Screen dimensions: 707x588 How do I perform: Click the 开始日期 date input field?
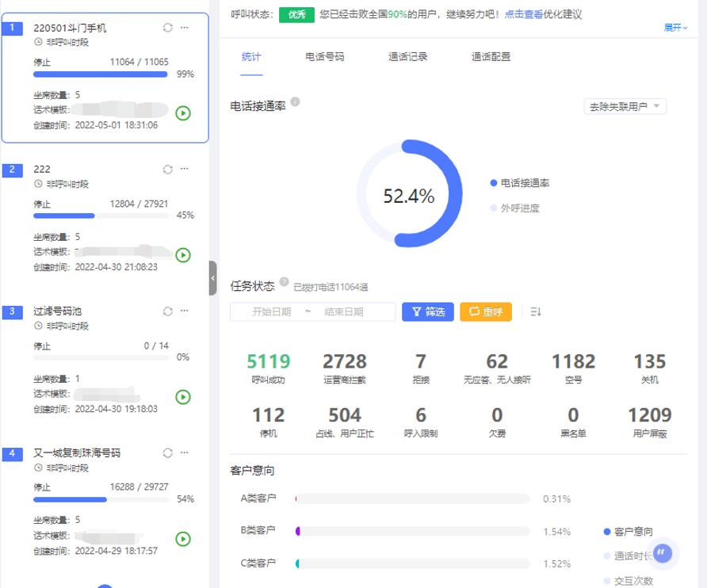[271, 312]
